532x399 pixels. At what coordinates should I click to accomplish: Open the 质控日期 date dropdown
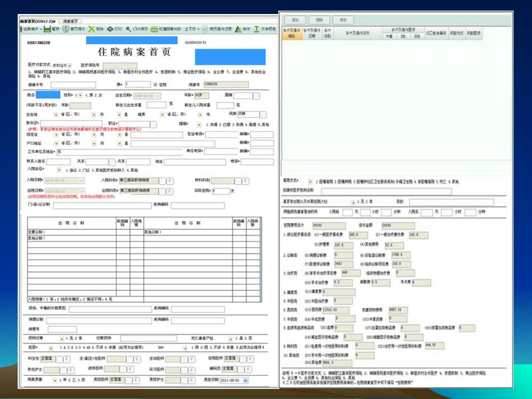click(245, 380)
